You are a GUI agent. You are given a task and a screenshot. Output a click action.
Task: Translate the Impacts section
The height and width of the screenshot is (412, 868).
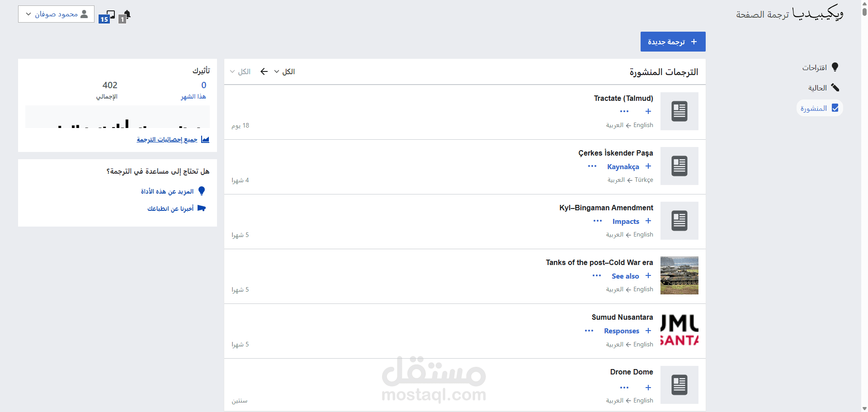626,221
